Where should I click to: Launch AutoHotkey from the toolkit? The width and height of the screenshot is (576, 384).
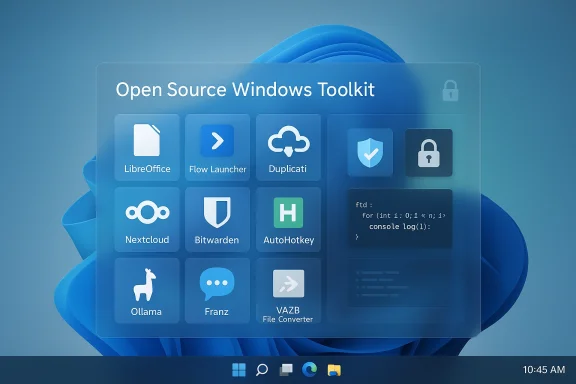click(288, 219)
